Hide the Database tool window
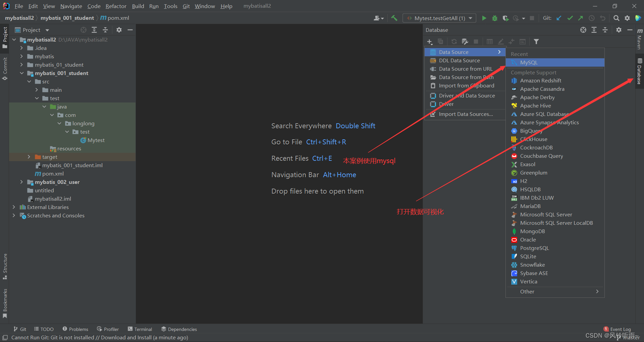 (x=630, y=30)
